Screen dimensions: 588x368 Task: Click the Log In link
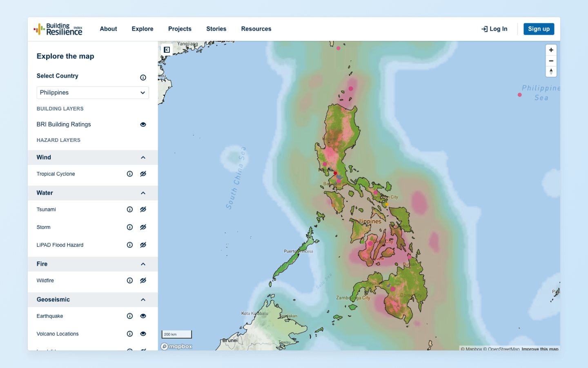click(494, 29)
